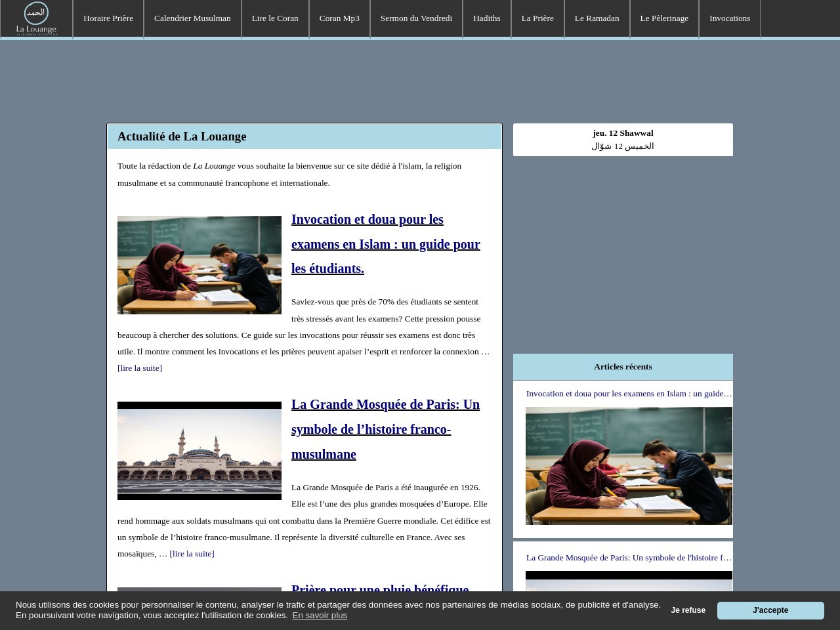Accept cookies with the J'accepte button
The image size is (840, 630).
pos(770,610)
